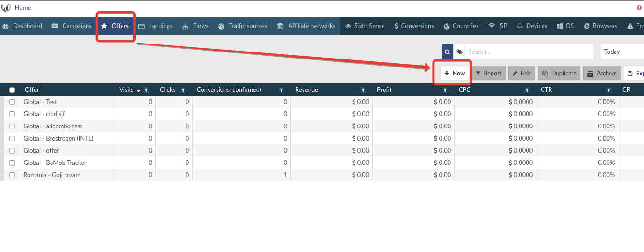The width and height of the screenshot is (644, 252).
Task: Open the Conversions tab
Action: point(414,26)
